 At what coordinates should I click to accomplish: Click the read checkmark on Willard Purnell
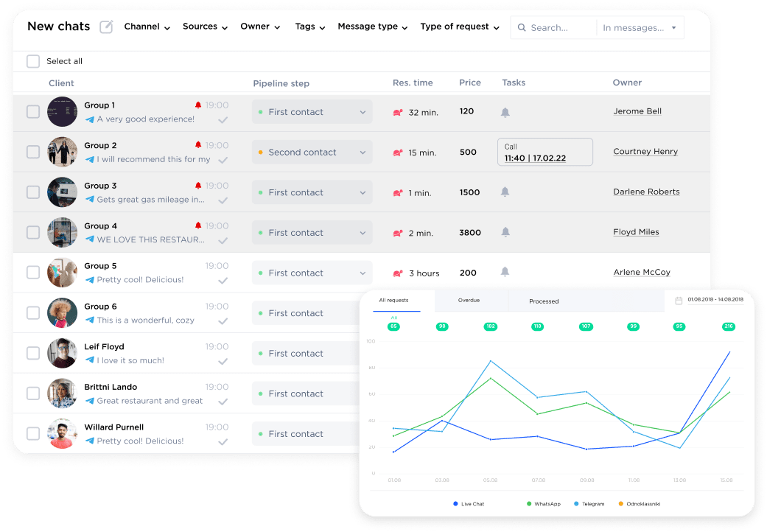pos(223,442)
